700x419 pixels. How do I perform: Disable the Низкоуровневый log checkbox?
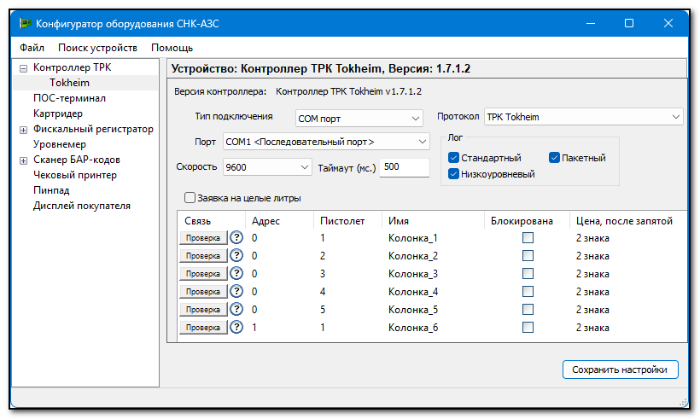tap(453, 174)
